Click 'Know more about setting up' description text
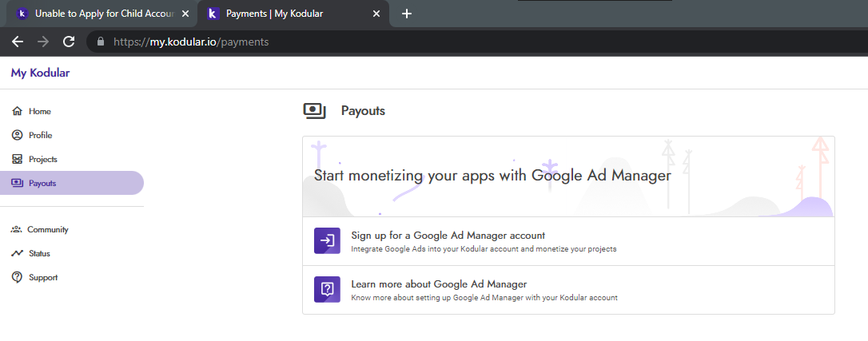Image resolution: width=868 pixels, height=341 pixels. 484,298
